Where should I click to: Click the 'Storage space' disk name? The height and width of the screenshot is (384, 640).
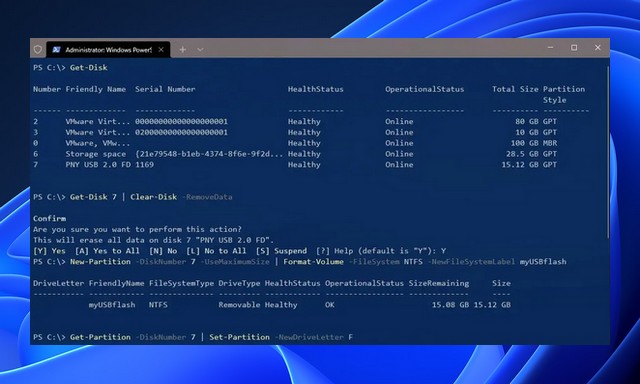coord(96,154)
